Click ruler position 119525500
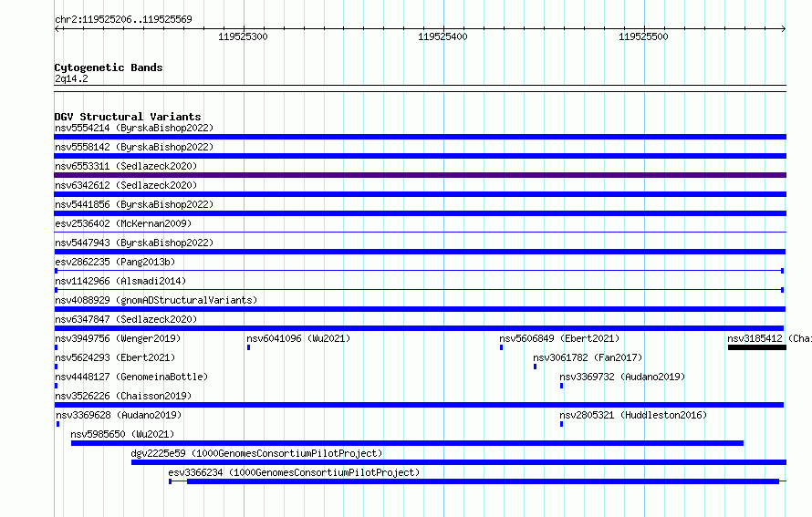812x517 pixels. point(643,36)
